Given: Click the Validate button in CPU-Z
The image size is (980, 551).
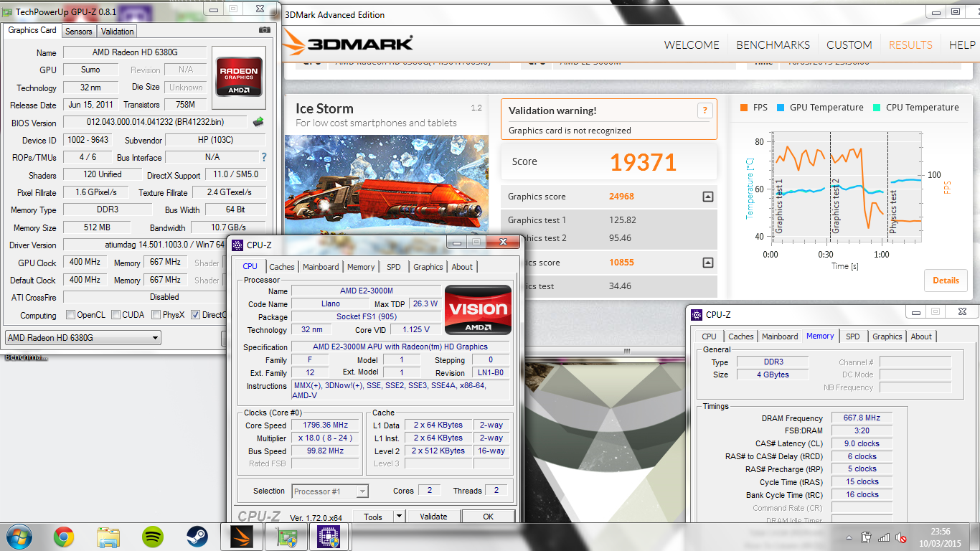Looking at the screenshot, I should point(433,517).
